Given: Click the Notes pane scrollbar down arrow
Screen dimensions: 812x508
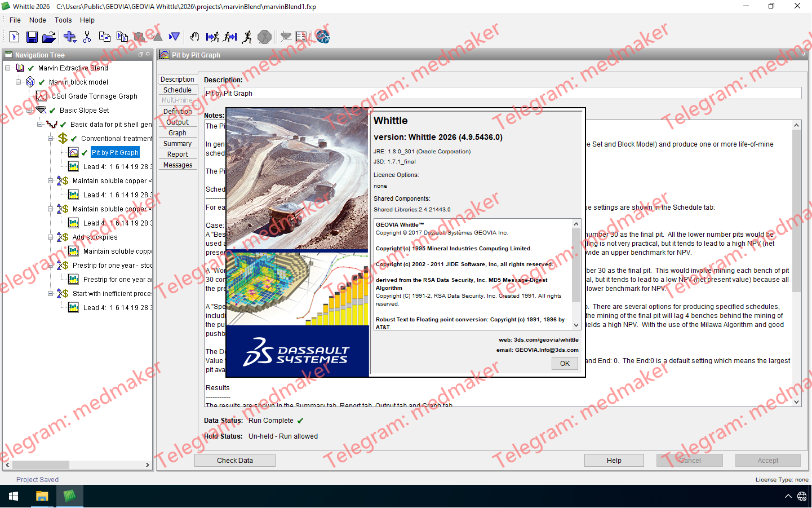Looking at the screenshot, I should tap(797, 402).
